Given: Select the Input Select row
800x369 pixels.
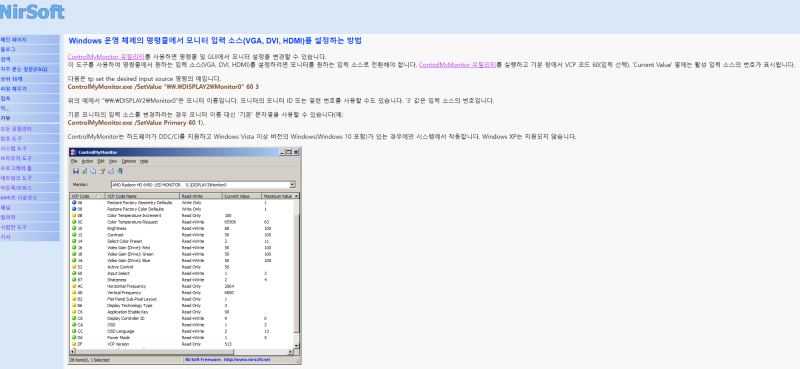Looking at the screenshot, I should tap(182, 274).
